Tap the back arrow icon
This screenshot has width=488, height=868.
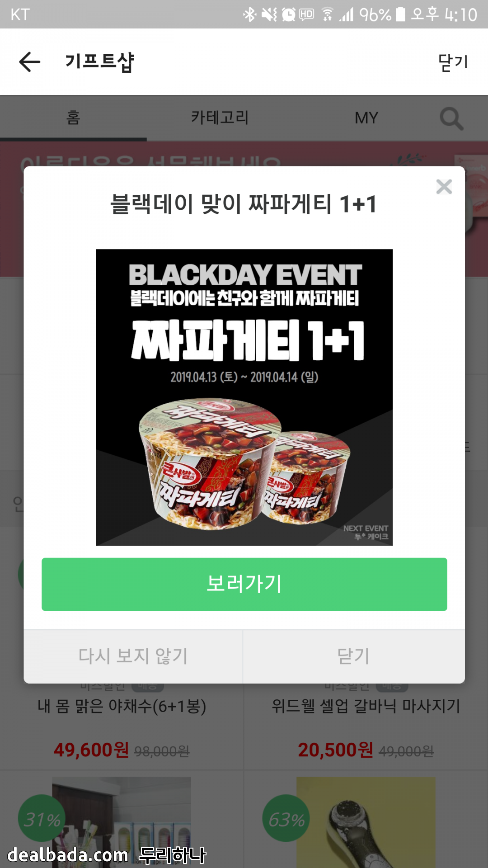pyautogui.click(x=30, y=62)
